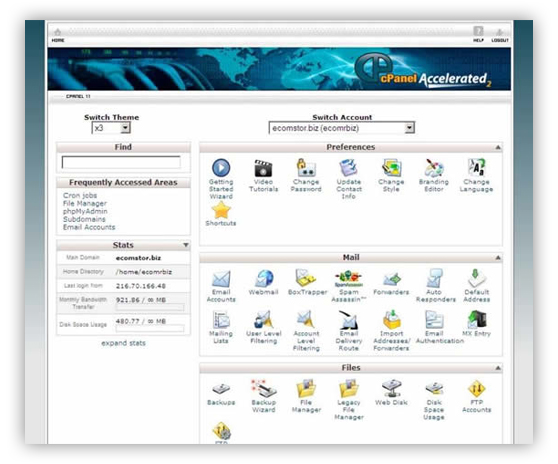
Task: Open the Subdomains link
Action: click(x=84, y=219)
